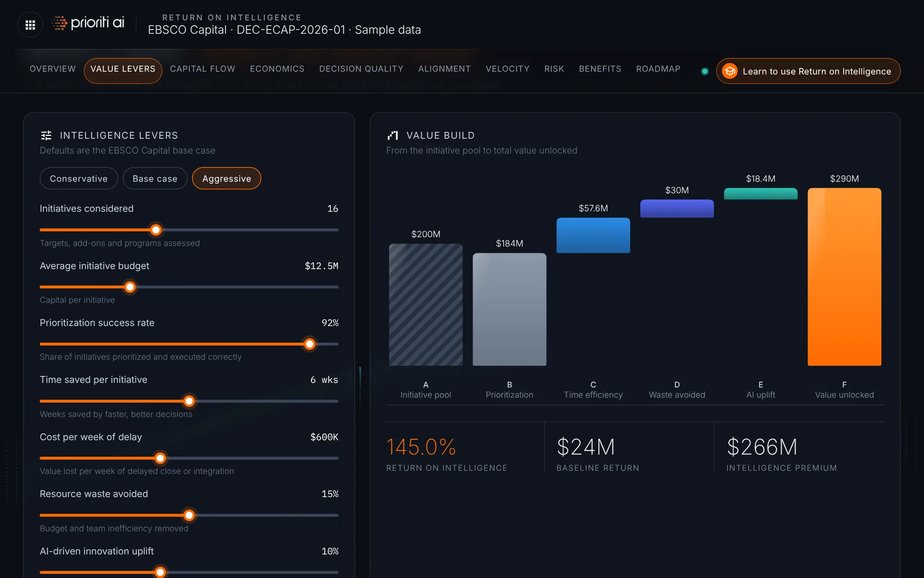The width and height of the screenshot is (924, 578).
Task: Open the Overview tab
Action: tap(53, 69)
